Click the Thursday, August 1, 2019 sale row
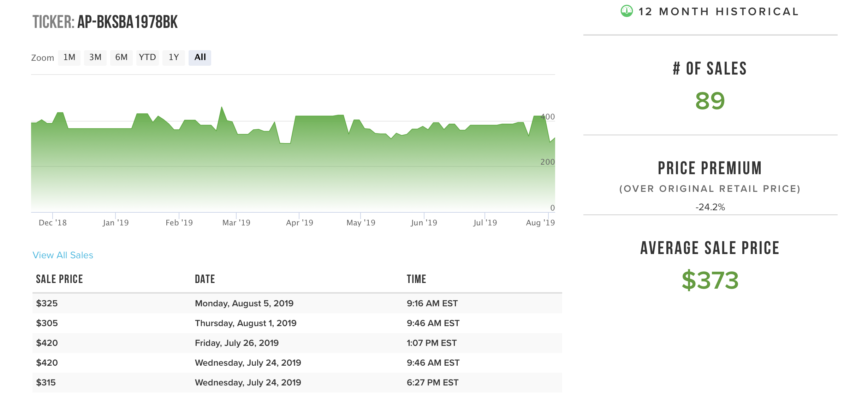This screenshot has height=395, width=868. coord(245,323)
